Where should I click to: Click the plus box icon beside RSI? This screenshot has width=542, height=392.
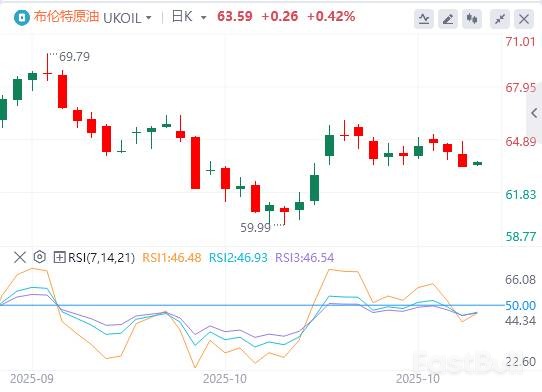(59, 257)
